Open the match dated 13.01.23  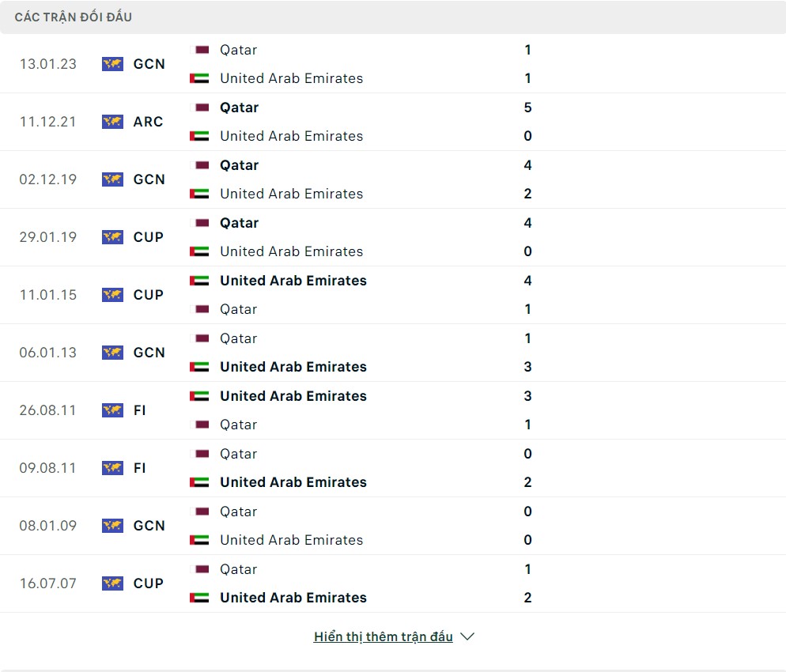pyautogui.click(x=48, y=64)
